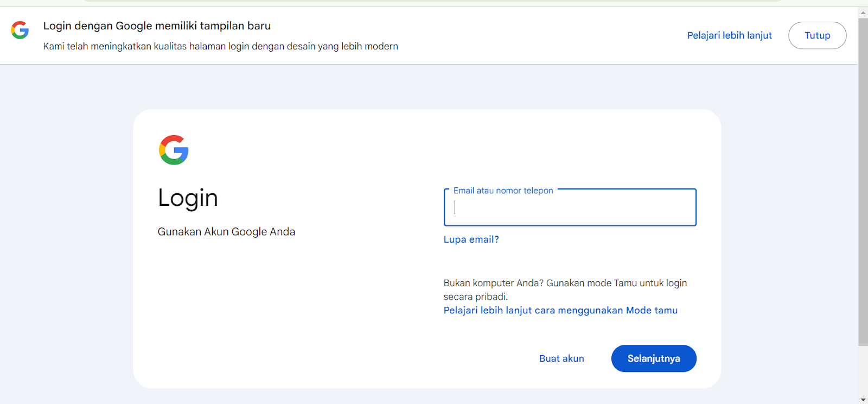The width and height of the screenshot is (868, 404).
Task: Open the Lupa email? link
Action: 471,239
